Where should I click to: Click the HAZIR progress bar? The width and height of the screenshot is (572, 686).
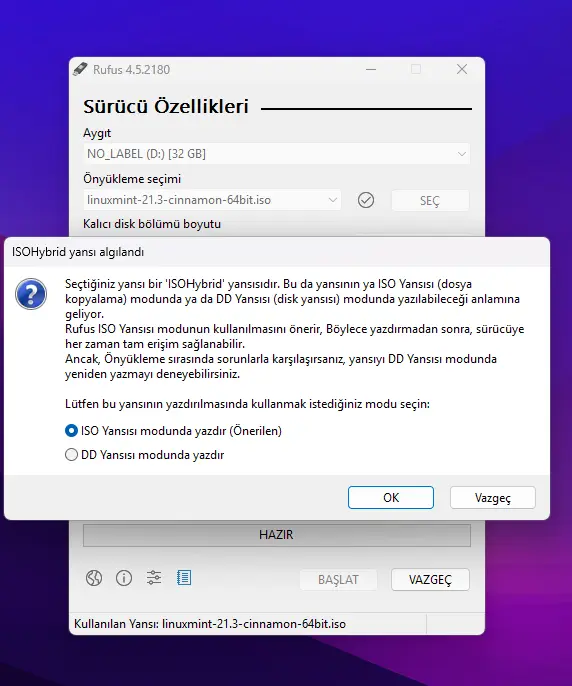(277, 535)
